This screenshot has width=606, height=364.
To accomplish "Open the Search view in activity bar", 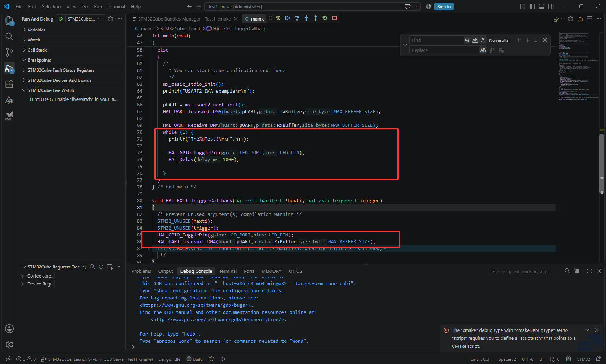I will tap(9, 36).
